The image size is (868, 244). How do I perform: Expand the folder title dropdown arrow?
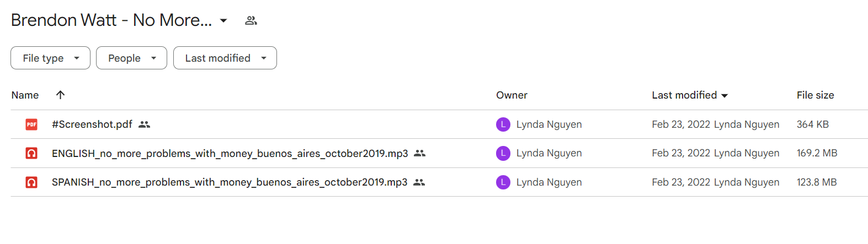[223, 20]
